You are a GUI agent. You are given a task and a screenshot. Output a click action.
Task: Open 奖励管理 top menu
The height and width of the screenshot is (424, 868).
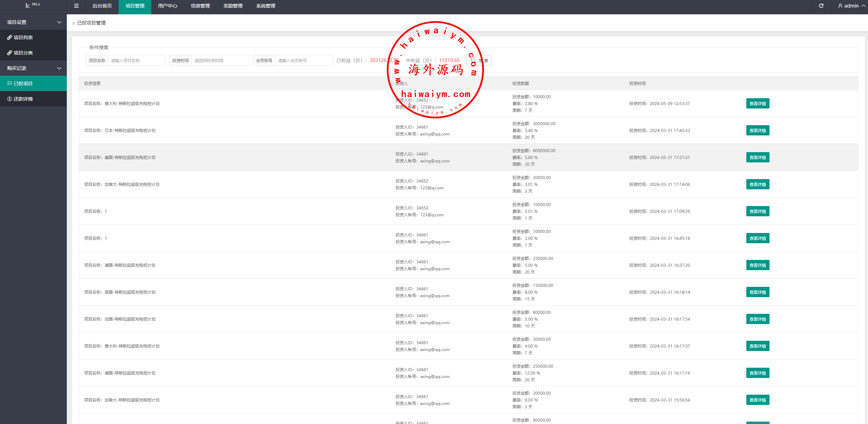point(233,6)
